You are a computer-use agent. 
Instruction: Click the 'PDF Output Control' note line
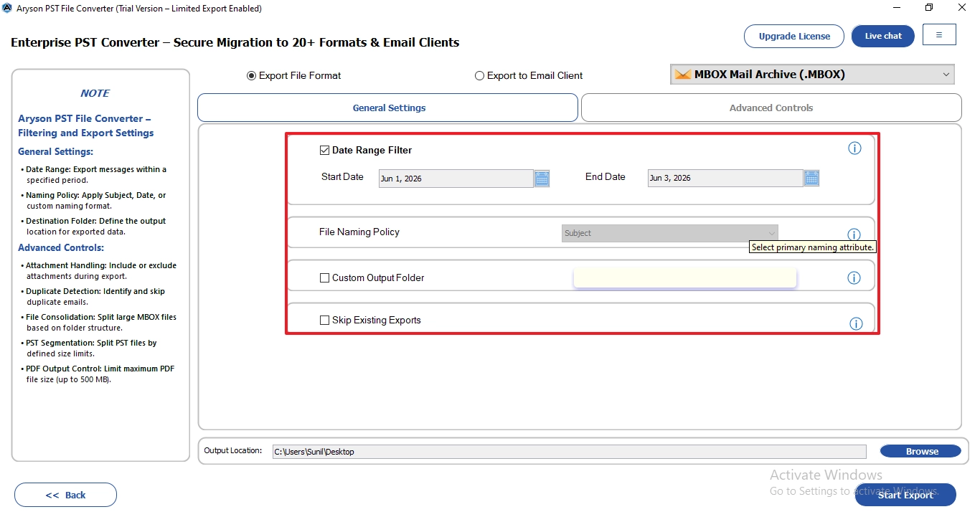pyautogui.click(x=98, y=374)
